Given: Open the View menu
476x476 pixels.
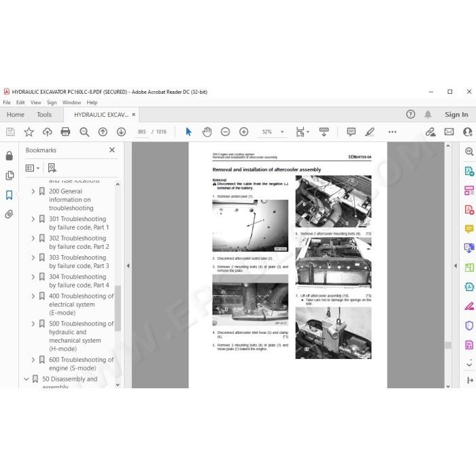Looking at the screenshot, I should pos(35,103).
